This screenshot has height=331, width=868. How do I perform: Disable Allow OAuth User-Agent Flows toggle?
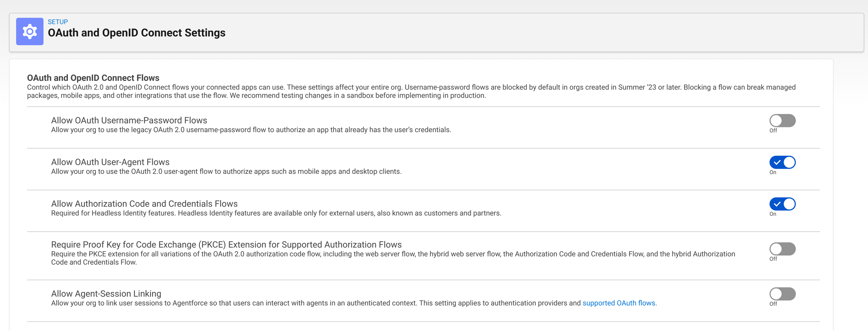(782, 162)
